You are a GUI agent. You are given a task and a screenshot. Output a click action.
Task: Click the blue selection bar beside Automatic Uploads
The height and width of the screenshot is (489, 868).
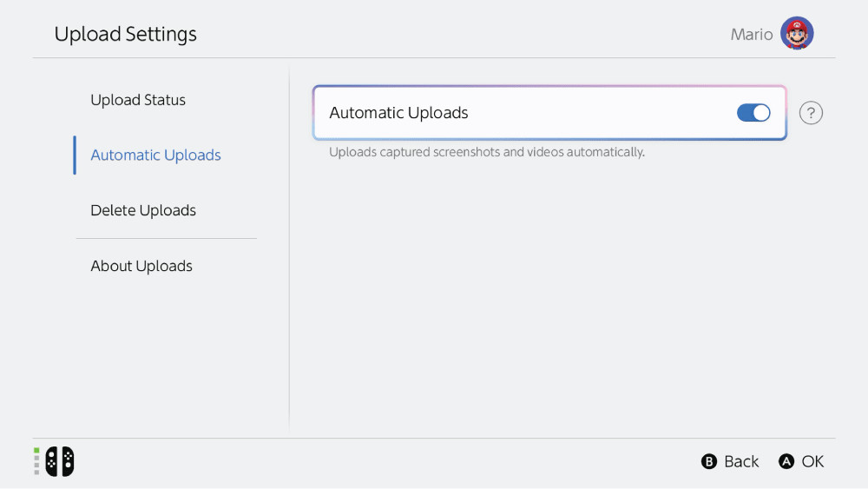(75, 155)
